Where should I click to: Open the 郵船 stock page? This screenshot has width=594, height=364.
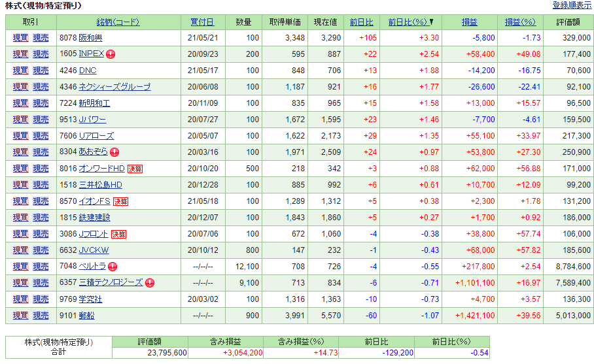click(87, 316)
